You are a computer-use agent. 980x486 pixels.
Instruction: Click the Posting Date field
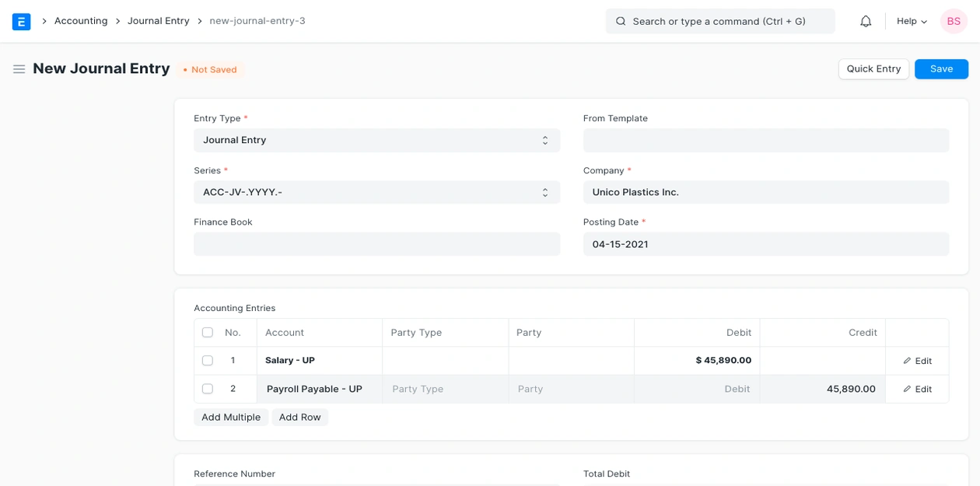pos(765,244)
